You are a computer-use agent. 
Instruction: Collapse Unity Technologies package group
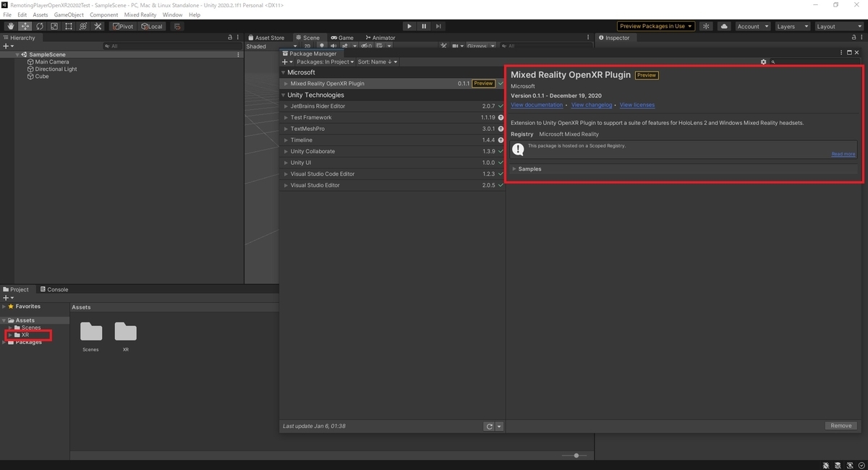(284, 95)
